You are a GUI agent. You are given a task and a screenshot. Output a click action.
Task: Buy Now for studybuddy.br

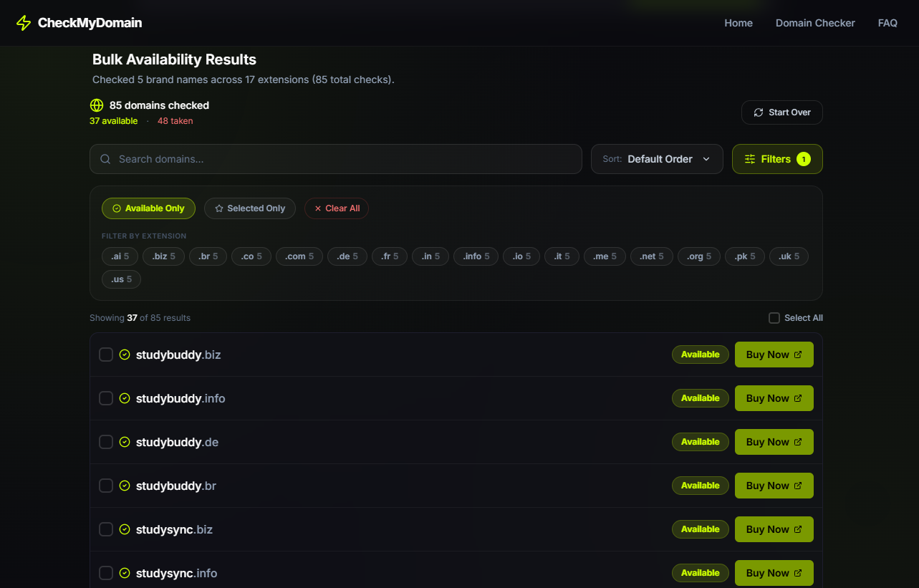[x=774, y=486]
